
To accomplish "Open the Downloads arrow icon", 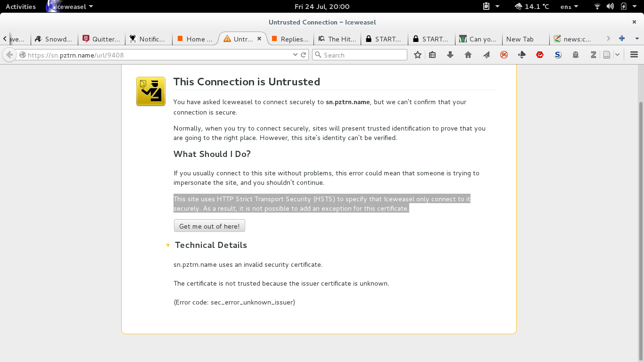I will 450,55.
